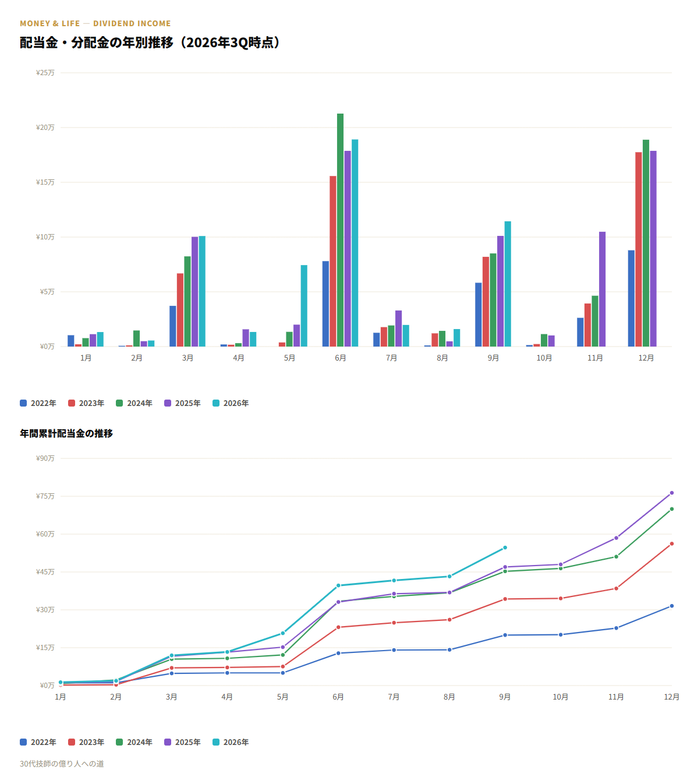Click the blue 2022年 June bar
Image resolution: width=687 pixels, height=784 pixels.
point(325,303)
